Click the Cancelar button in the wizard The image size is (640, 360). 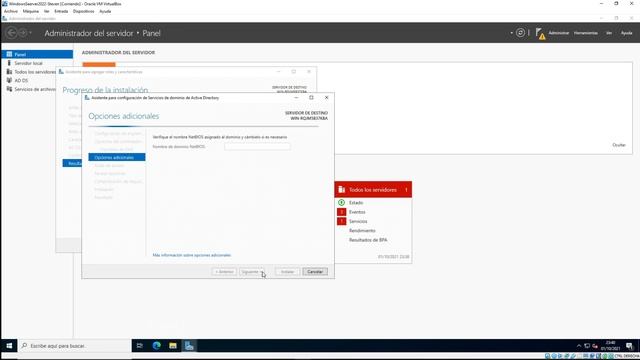click(x=315, y=271)
